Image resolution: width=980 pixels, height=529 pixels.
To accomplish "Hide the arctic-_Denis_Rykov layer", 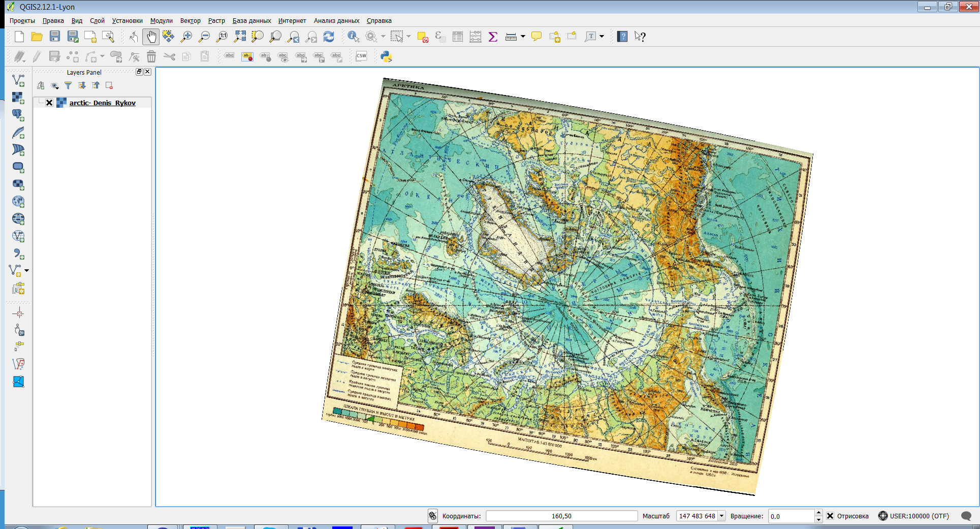I will coord(49,103).
